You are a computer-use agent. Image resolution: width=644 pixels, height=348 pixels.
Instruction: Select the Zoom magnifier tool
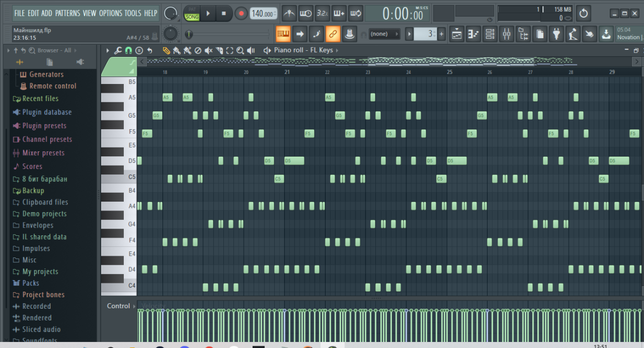(240, 50)
